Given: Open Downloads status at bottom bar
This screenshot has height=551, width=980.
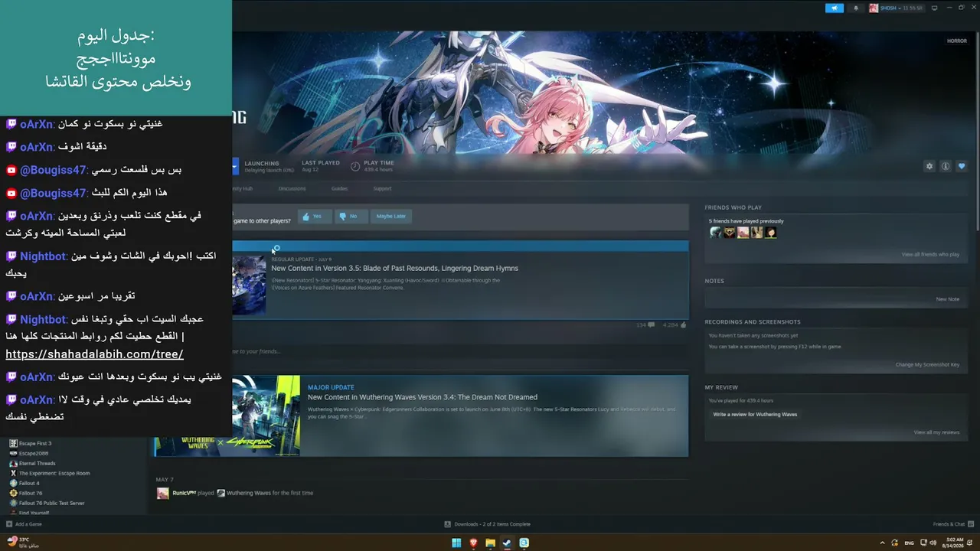Looking at the screenshot, I should (x=488, y=524).
